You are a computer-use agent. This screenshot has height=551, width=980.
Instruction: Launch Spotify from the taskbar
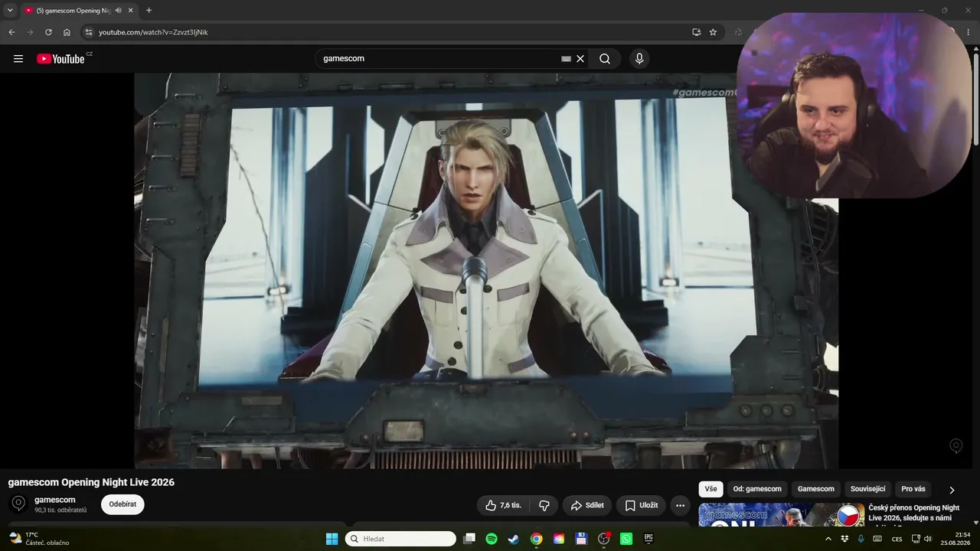click(x=492, y=539)
